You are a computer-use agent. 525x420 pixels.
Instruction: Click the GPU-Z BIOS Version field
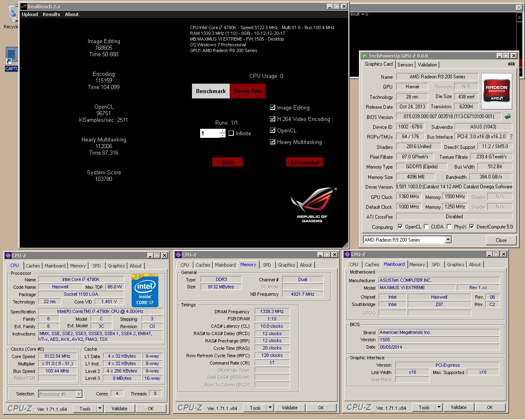click(448, 116)
